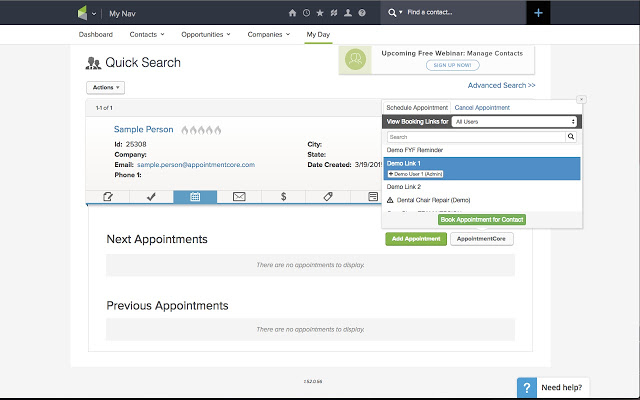Viewport: 640px width, 400px height.
Task: Switch to Cancel Appointment tab
Action: (482, 108)
